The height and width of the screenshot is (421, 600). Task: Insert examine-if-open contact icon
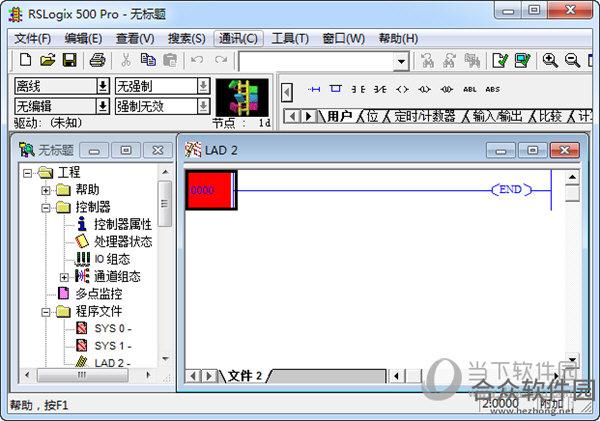[380, 89]
